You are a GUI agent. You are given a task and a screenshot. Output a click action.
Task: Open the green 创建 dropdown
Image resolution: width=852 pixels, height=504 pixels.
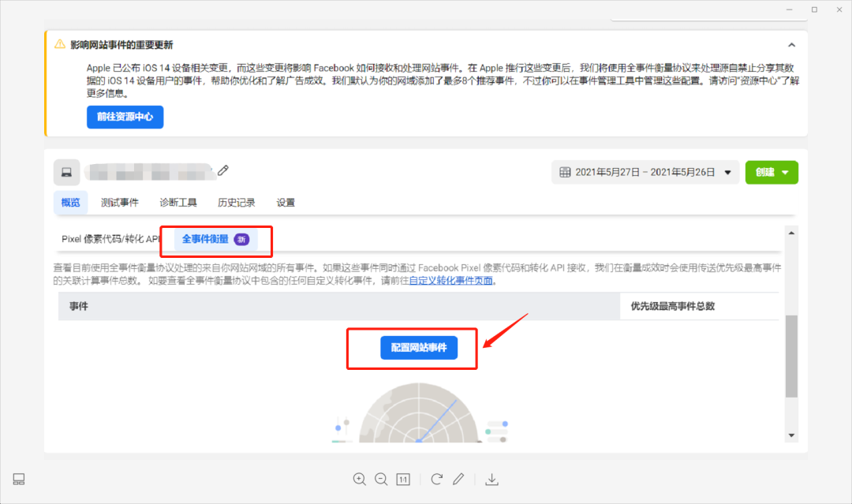772,172
